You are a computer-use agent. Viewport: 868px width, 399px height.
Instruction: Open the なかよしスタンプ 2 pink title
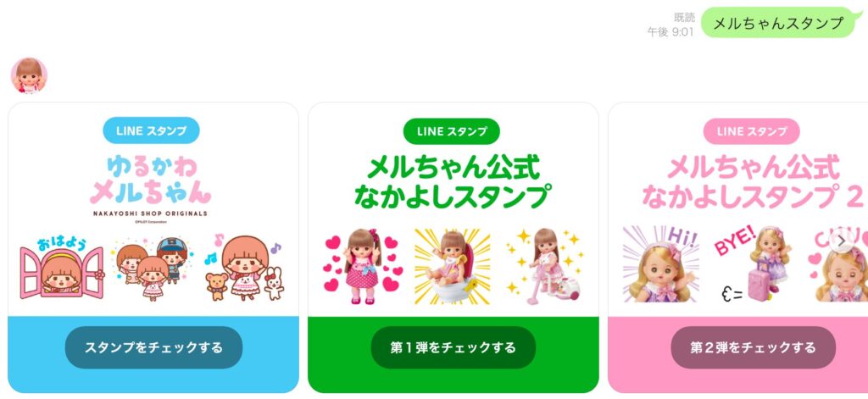point(752,181)
